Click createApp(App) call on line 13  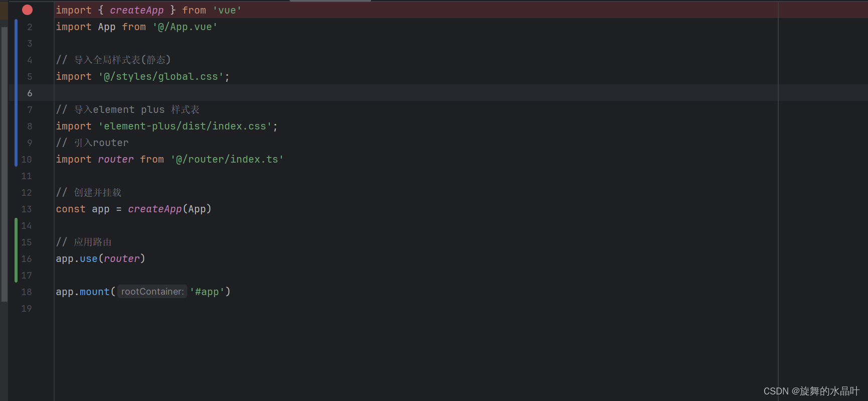pyautogui.click(x=169, y=209)
